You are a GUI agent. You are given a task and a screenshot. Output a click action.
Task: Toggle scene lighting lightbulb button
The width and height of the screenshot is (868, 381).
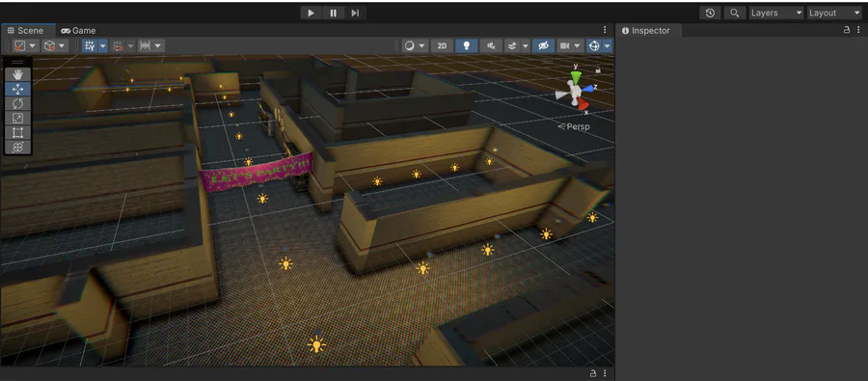pos(467,46)
